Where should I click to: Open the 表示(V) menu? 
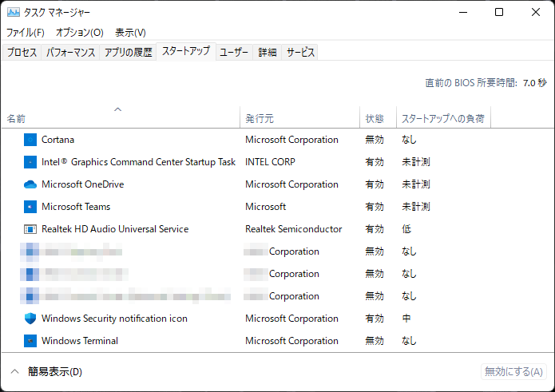click(x=130, y=33)
